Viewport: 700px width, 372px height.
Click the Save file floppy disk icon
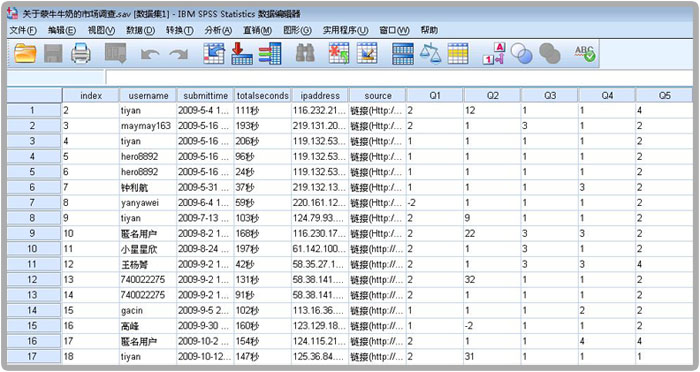point(53,53)
